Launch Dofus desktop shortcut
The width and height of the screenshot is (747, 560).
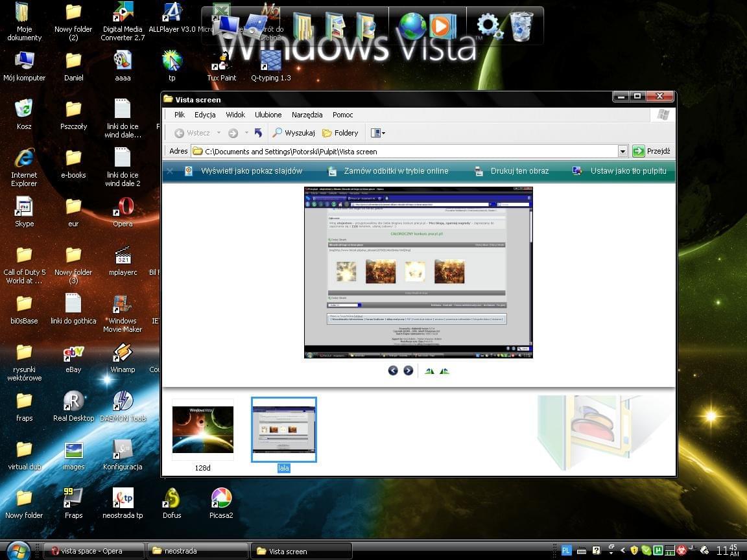tap(172, 504)
